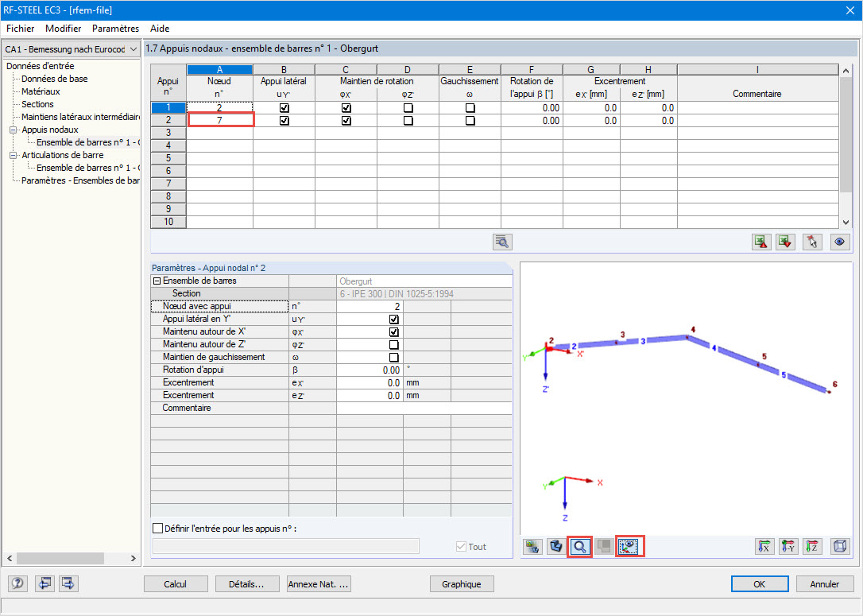
Task: Set view in Z direction
Action: coord(812,547)
